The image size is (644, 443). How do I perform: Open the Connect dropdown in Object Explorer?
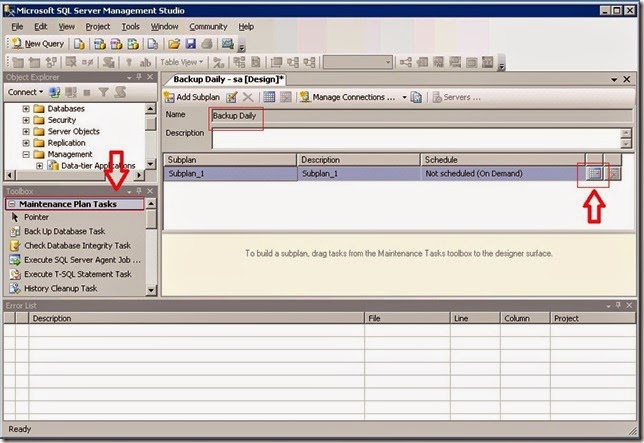coord(25,92)
